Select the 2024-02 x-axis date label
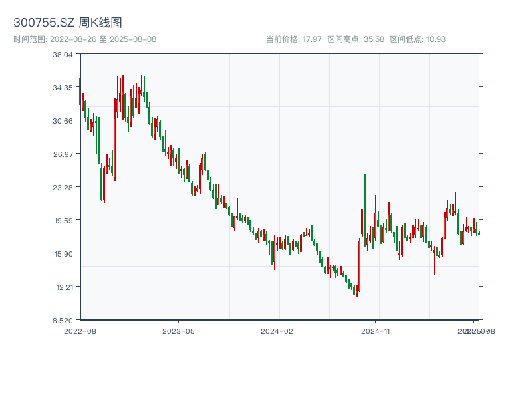 coord(277,331)
